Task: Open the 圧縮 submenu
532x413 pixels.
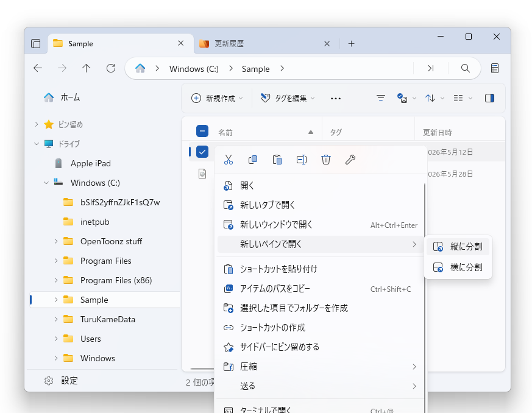Action: point(321,367)
